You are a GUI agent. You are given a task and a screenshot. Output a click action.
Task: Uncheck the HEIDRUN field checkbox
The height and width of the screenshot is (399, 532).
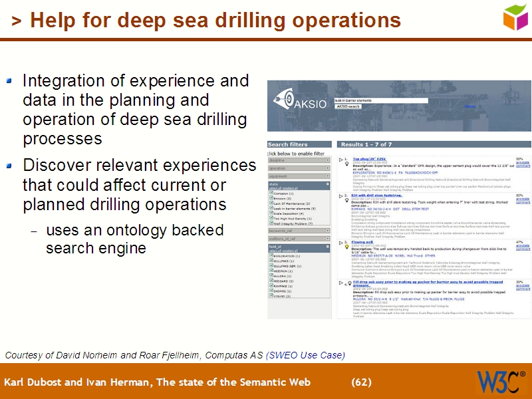(271, 271)
